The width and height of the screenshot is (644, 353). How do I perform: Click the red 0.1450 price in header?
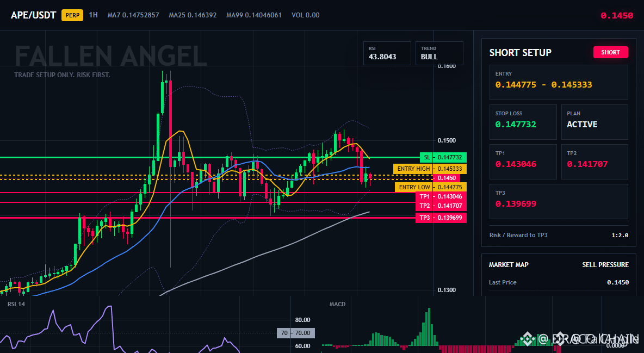(617, 16)
